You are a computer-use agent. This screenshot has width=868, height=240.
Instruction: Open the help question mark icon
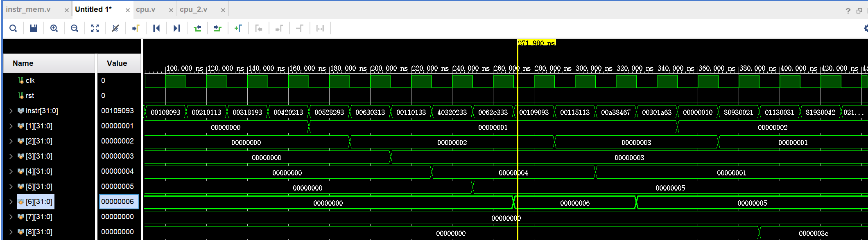848,11
